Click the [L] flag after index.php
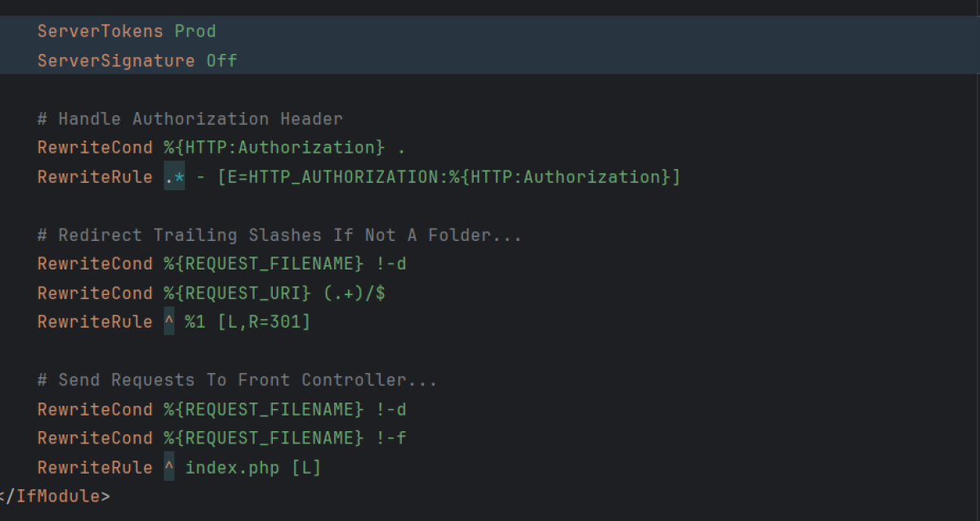 pos(306,468)
